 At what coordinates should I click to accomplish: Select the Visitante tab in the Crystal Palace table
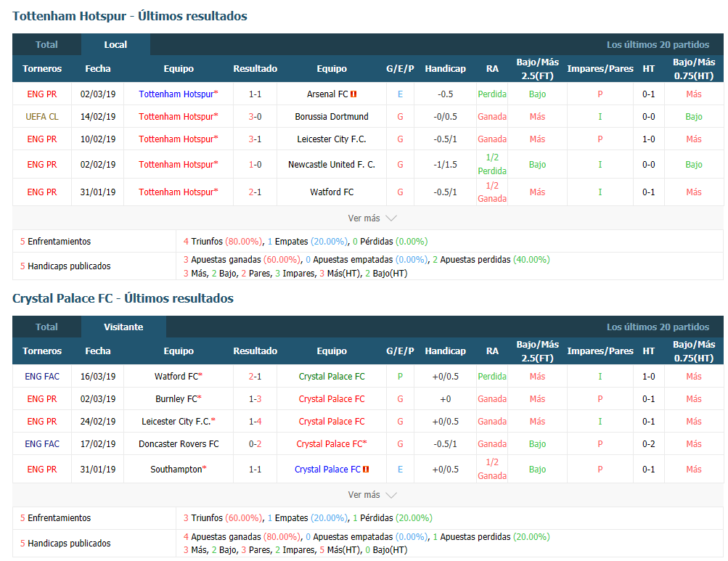point(123,327)
